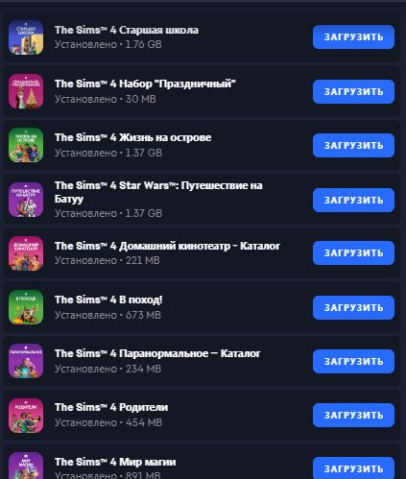Click the Родители pack icon
Image resolution: width=406 pixels, height=479 pixels.
(x=26, y=415)
